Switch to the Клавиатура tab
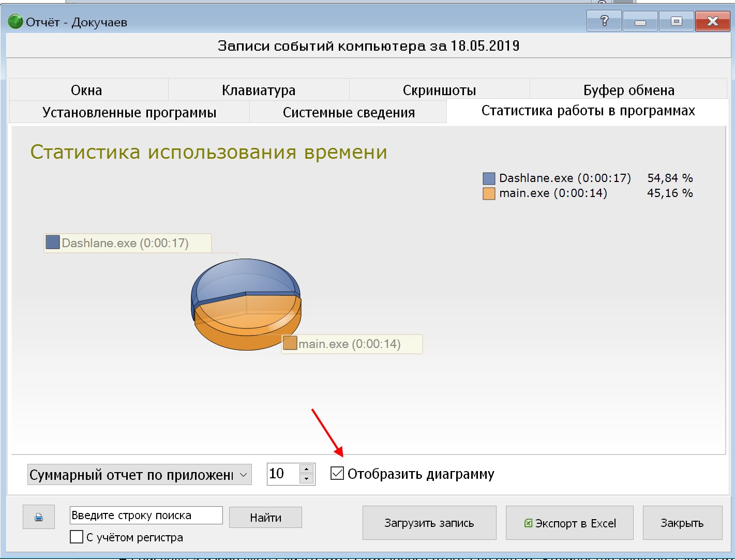The height and width of the screenshot is (560, 735). click(x=259, y=90)
